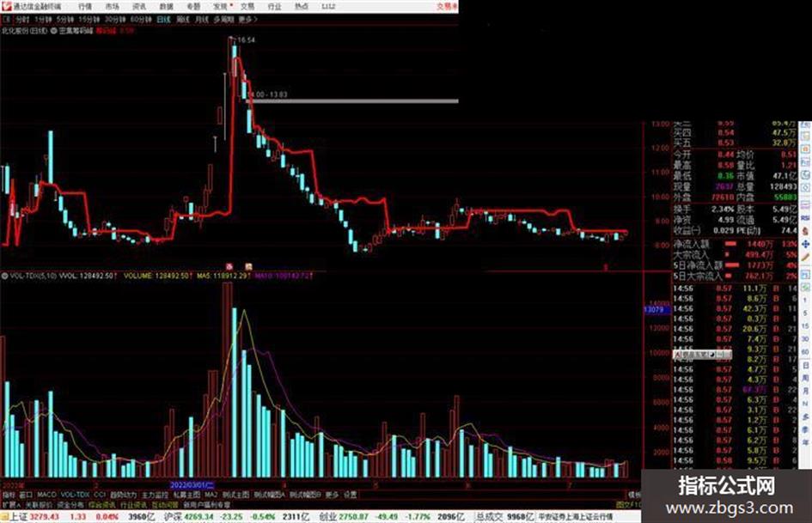Click the 1-minute period sidebar icon
This screenshot has width=812, height=523.
[805, 301]
